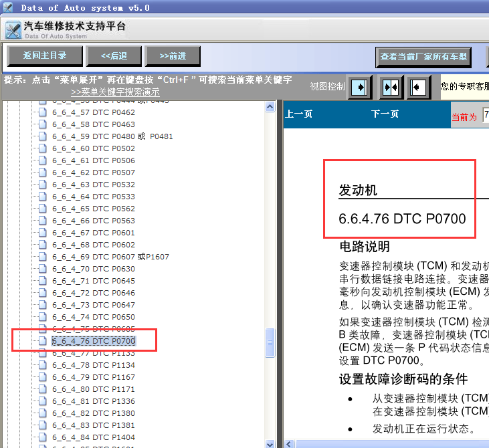Click the 返回主目录 button

pos(45,56)
